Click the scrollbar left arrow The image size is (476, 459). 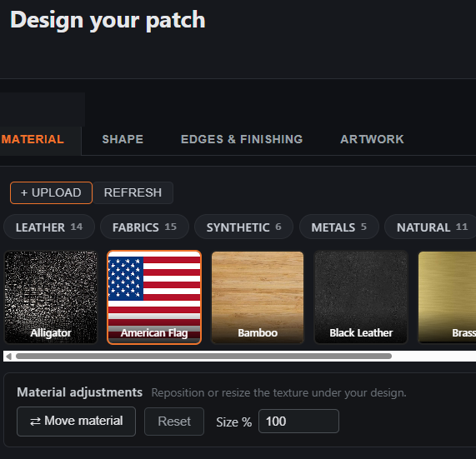pos(9,357)
